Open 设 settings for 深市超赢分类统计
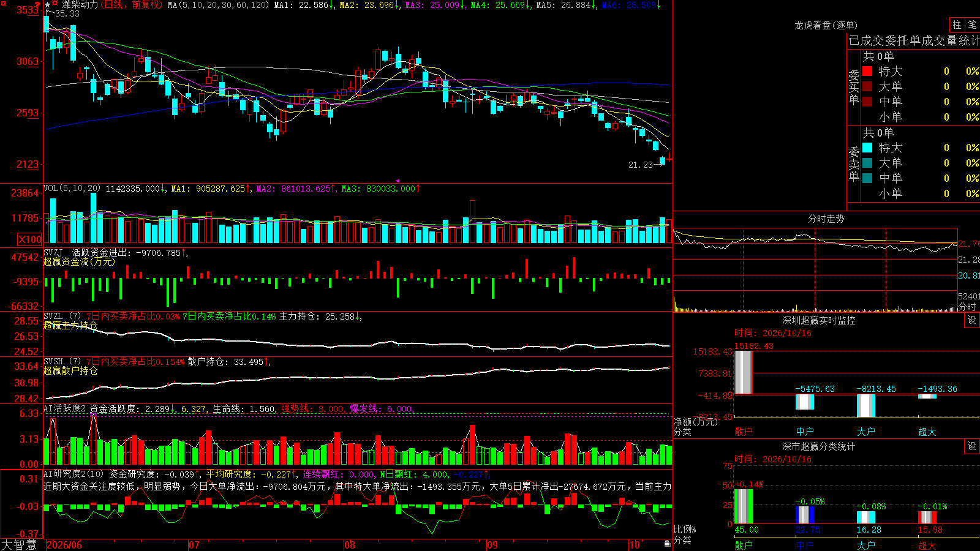Viewport: 980px width, 551px height. click(x=972, y=446)
